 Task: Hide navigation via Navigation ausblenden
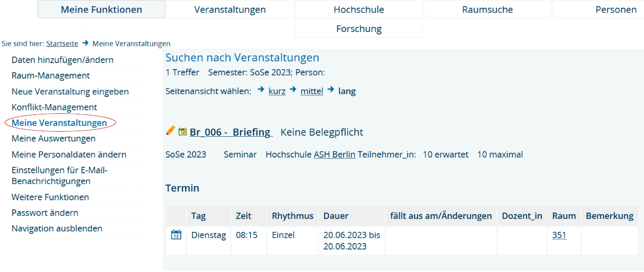57,228
